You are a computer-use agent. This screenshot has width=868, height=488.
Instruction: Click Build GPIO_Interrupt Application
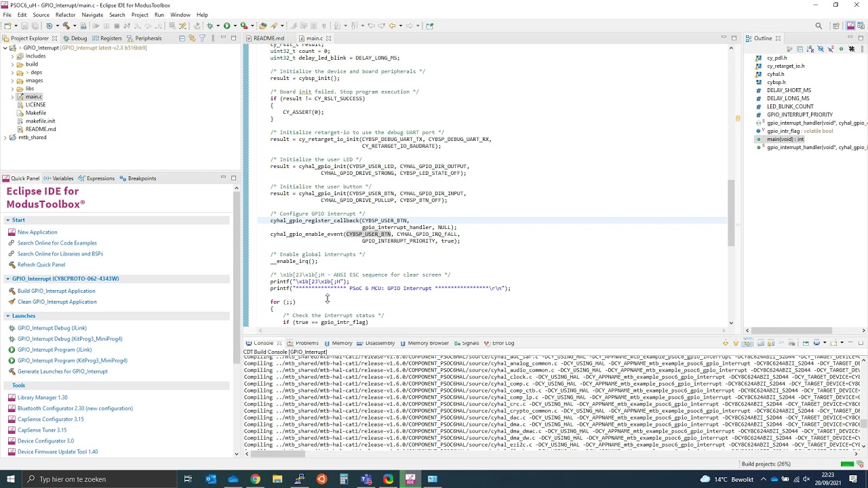pos(56,291)
